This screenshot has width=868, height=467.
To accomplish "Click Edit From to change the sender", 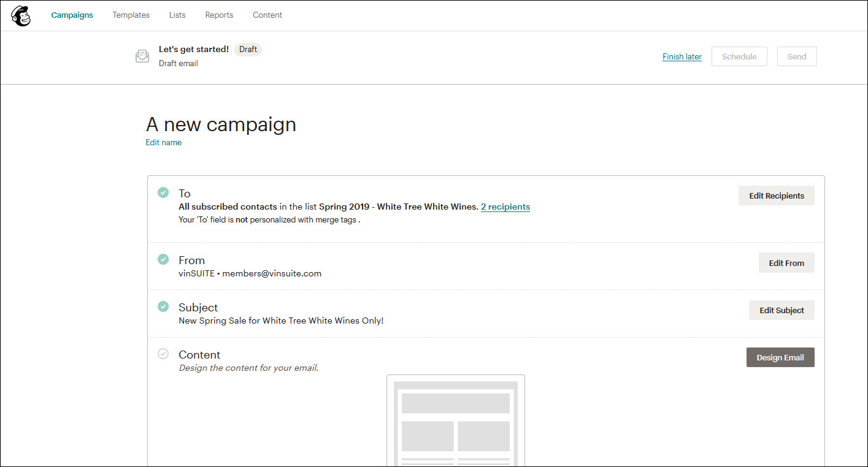I will [x=786, y=262].
